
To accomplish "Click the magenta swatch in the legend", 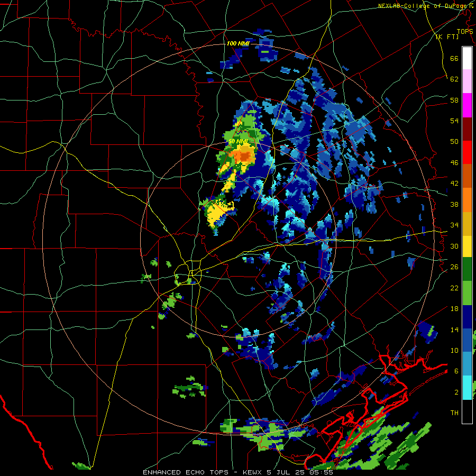I will [x=467, y=105].
